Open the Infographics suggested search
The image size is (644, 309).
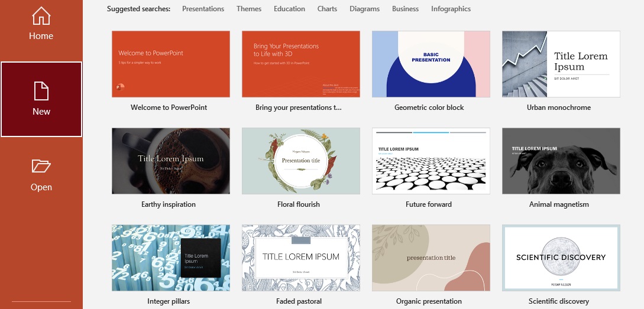coord(451,9)
